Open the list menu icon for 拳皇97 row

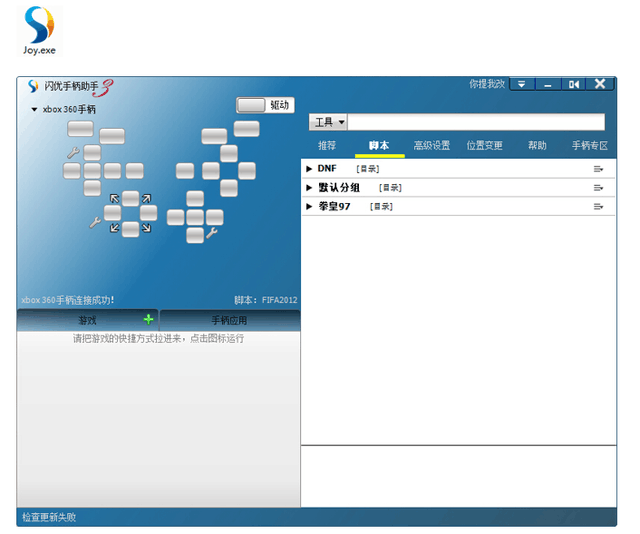coord(598,207)
